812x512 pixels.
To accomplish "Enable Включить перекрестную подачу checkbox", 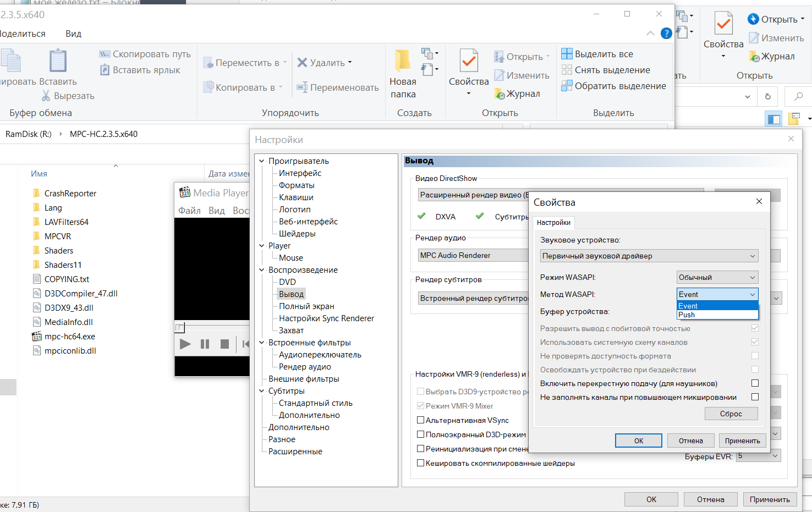I will click(x=755, y=383).
